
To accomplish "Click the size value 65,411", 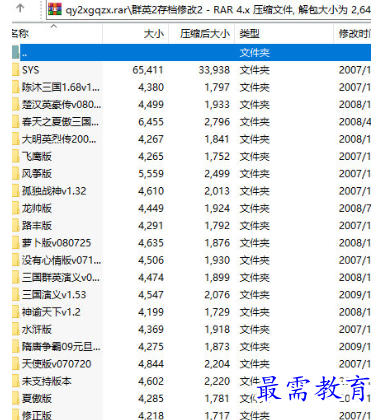I will (148, 70).
